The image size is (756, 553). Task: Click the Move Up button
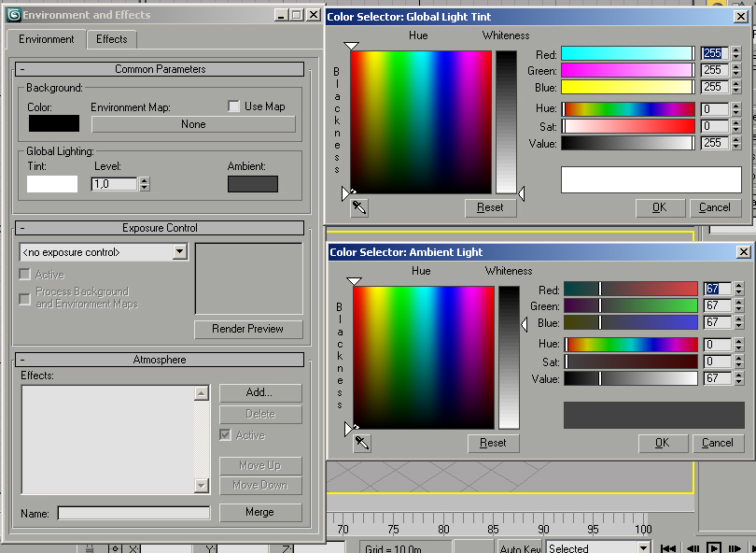coord(260,465)
